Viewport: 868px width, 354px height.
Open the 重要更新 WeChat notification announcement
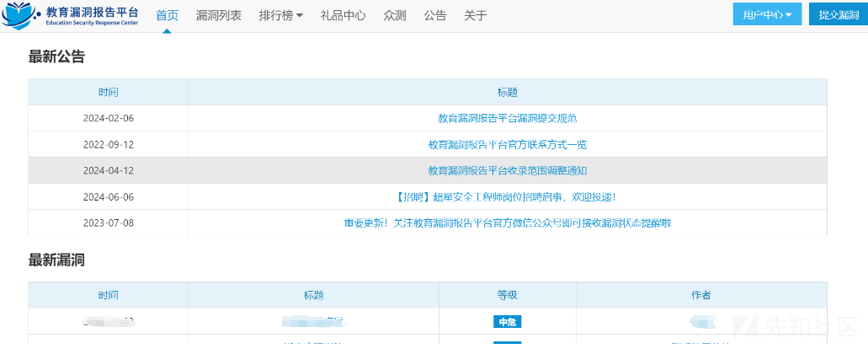click(x=508, y=223)
